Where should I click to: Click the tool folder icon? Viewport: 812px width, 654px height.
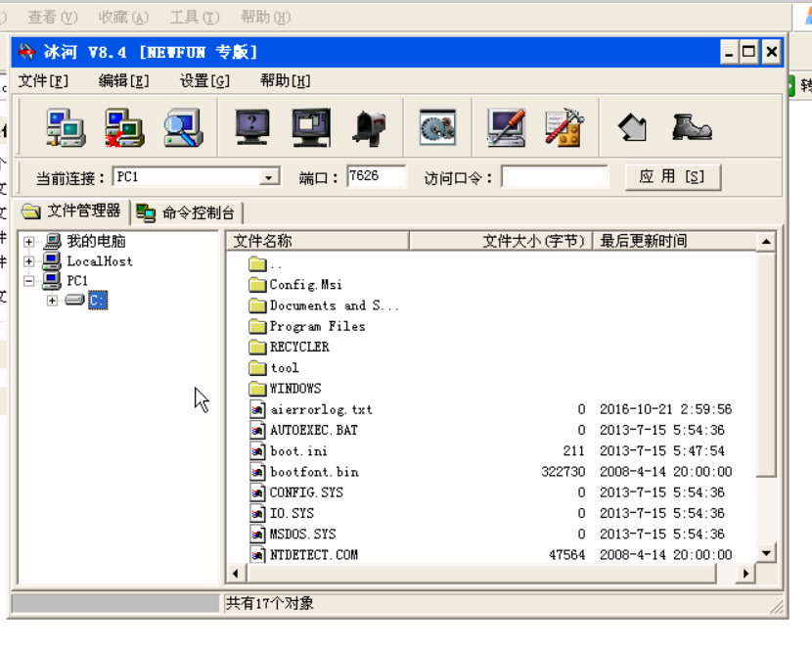pos(257,367)
